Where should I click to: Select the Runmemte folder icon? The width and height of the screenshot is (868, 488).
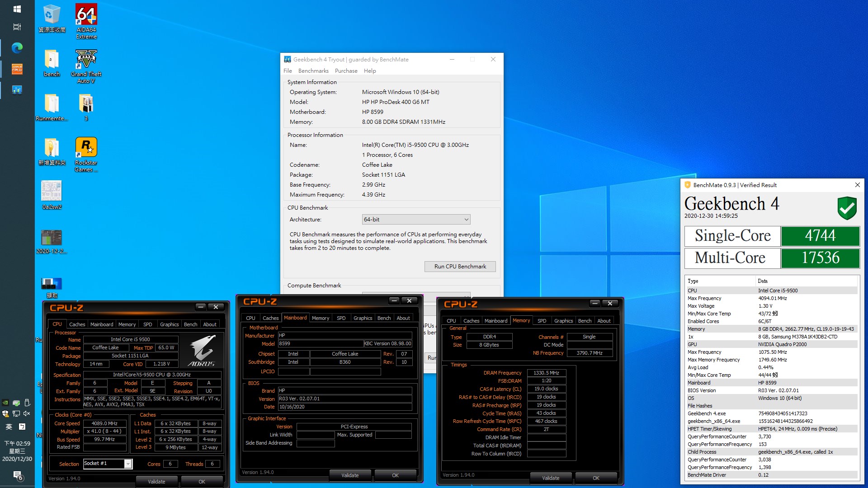click(x=52, y=108)
